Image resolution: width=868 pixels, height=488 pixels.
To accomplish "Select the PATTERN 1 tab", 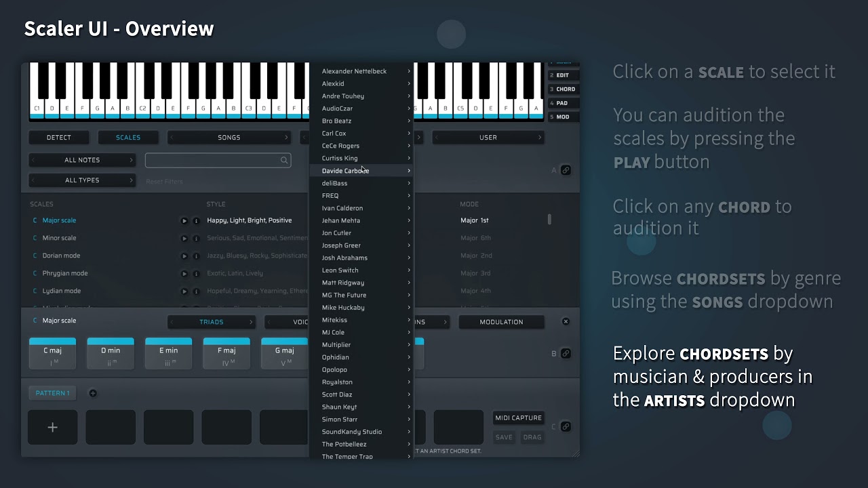I will click(52, 393).
